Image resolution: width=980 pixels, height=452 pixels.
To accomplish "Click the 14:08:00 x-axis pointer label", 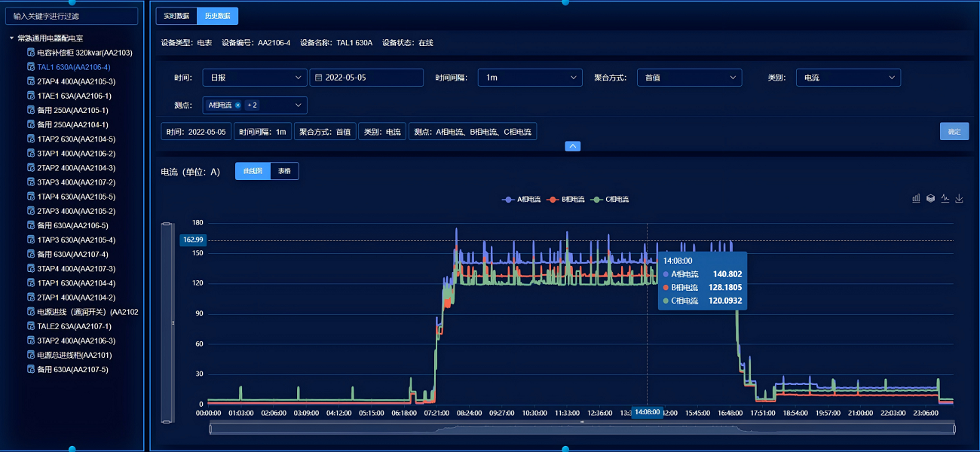I will pos(648,412).
